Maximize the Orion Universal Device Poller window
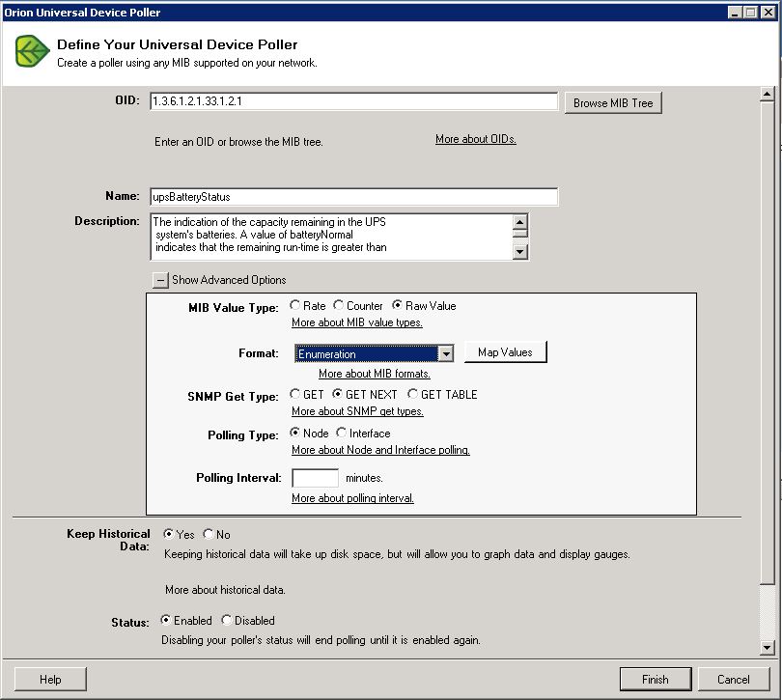Image resolution: width=782 pixels, height=700 pixels. point(750,13)
